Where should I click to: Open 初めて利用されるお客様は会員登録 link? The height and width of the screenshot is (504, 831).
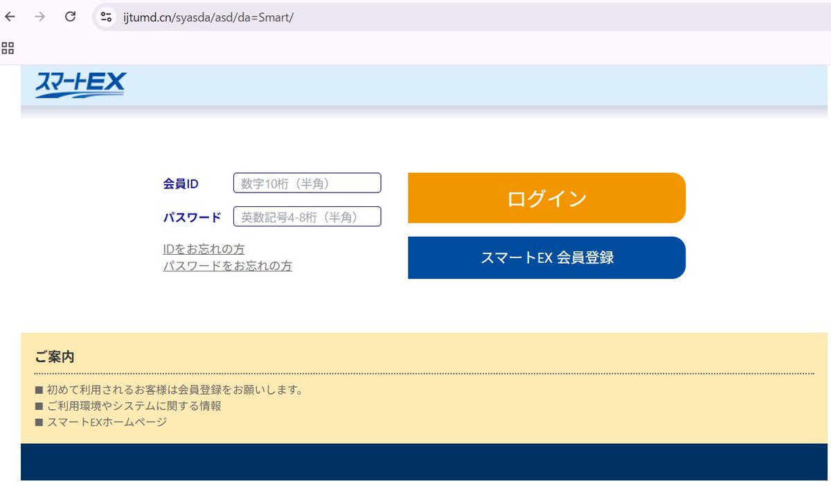pos(175,390)
